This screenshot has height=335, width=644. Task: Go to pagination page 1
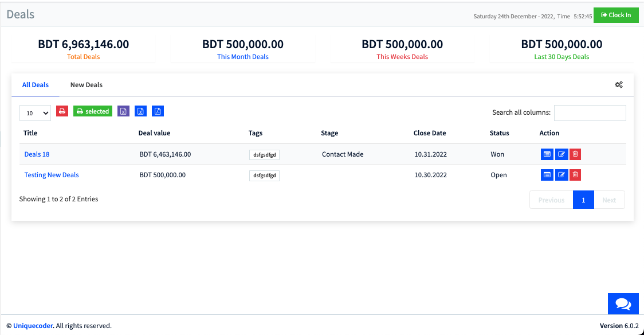click(583, 200)
